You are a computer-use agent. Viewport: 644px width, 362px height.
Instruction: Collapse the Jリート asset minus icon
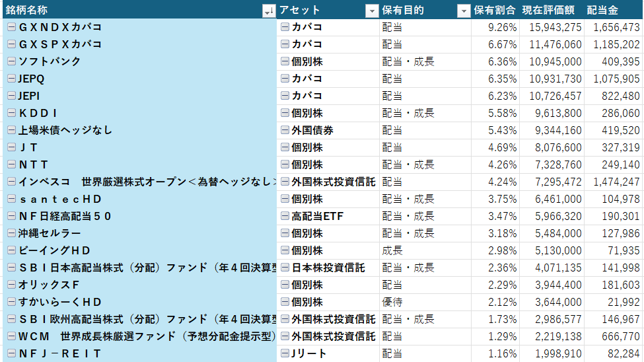coord(285,353)
